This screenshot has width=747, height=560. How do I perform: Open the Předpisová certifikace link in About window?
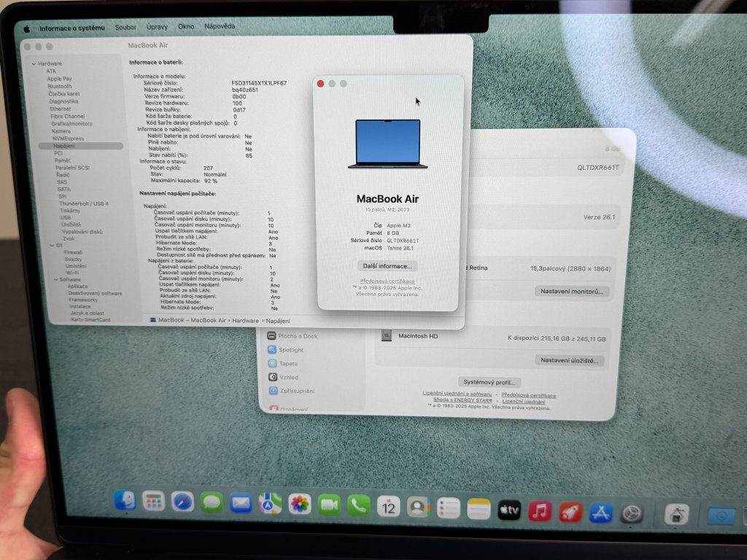[387, 281]
